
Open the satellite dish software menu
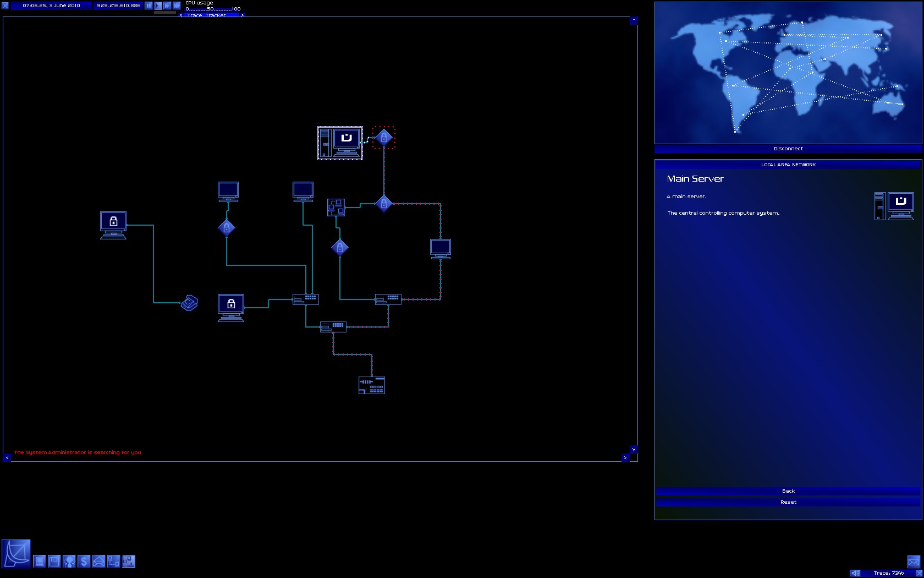16,554
